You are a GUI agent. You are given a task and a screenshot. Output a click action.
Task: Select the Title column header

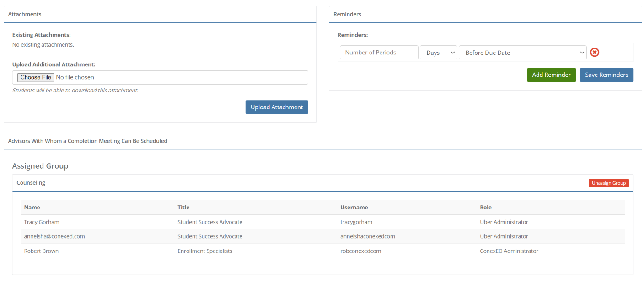click(x=183, y=208)
